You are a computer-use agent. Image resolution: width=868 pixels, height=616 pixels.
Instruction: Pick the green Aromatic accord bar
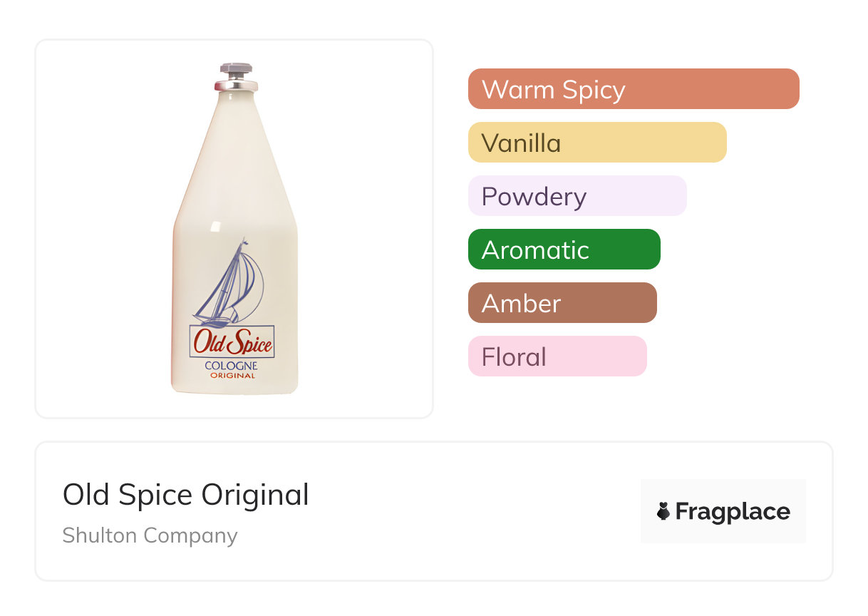pyautogui.click(x=564, y=250)
